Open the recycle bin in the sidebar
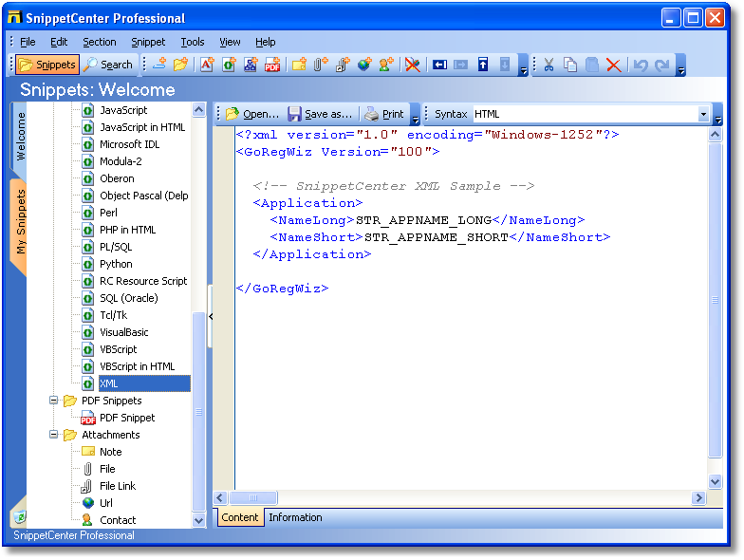 pyautogui.click(x=19, y=516)
